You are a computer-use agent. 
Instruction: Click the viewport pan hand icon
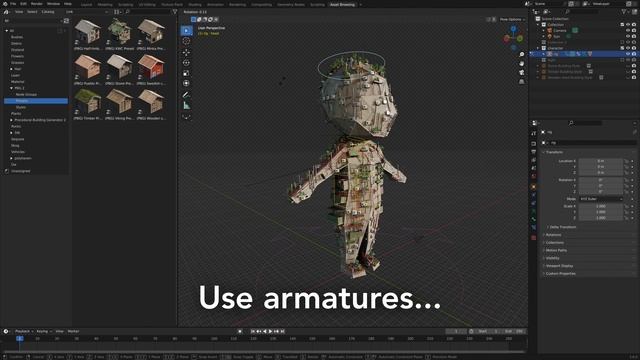522,64
